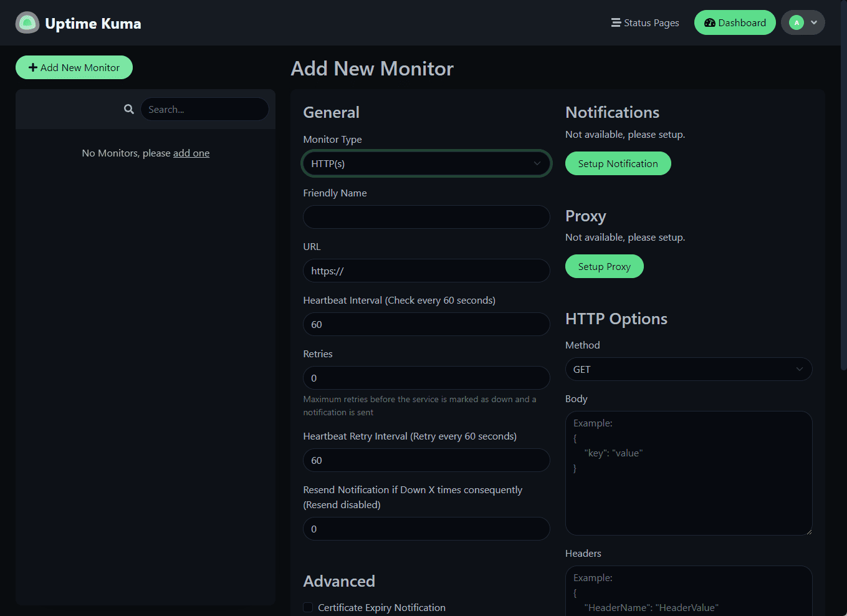Click the green user avatar icon
Viewport: 847px width, 616px height.
tap(796, 22)
